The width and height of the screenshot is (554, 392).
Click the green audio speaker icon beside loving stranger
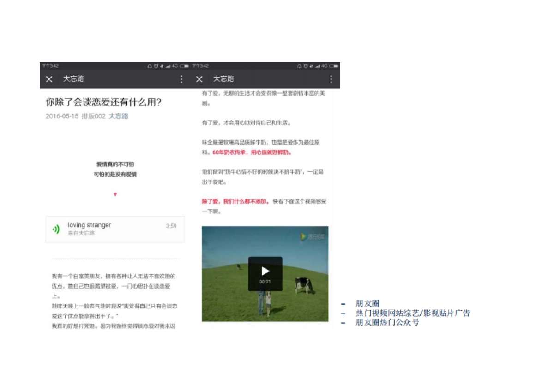click(55, 228)
